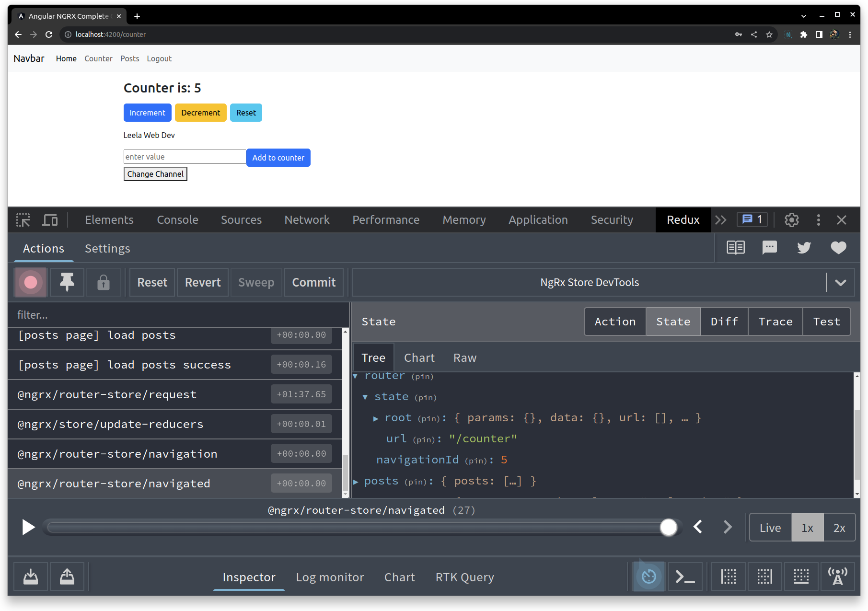868x611 pixels.
Task: Open the dispatcher terminal icon
Action: (685, 576)
